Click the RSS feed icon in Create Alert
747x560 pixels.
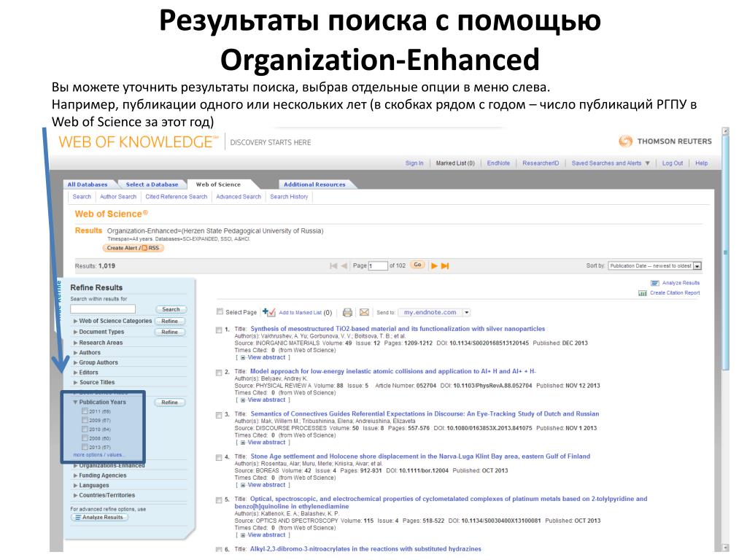click(x=144, y=248)
